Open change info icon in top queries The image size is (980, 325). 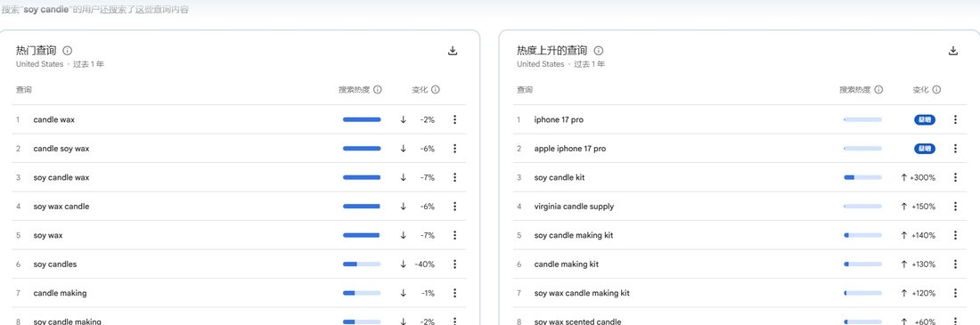tap(436, 90)
